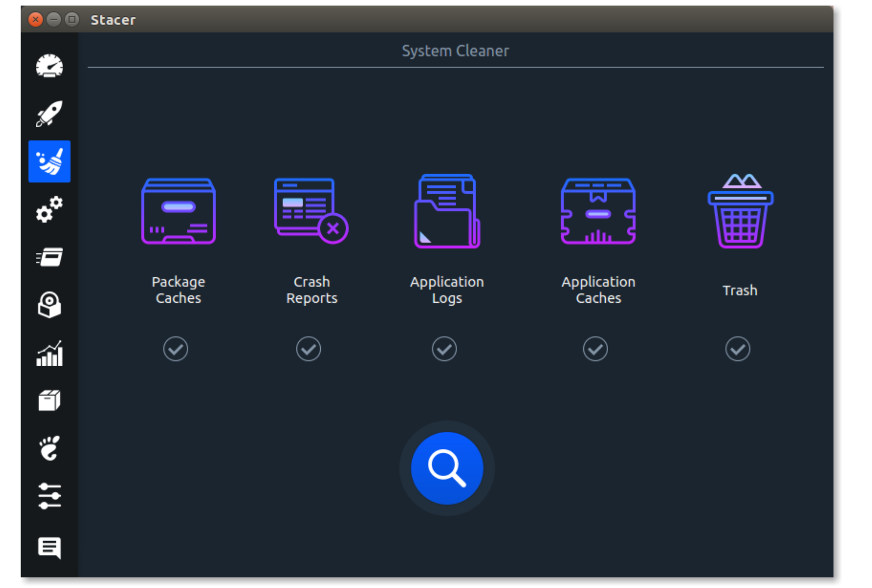
Task: Start system scan with magnifier button
Action: pos(447,468)
